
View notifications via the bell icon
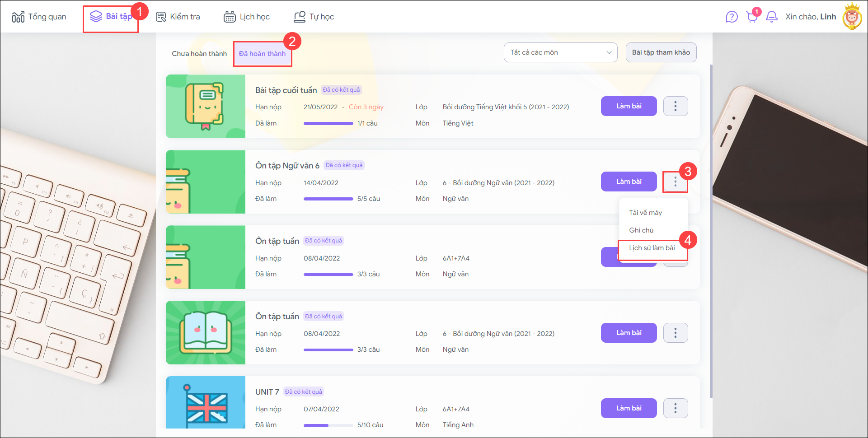772,17
